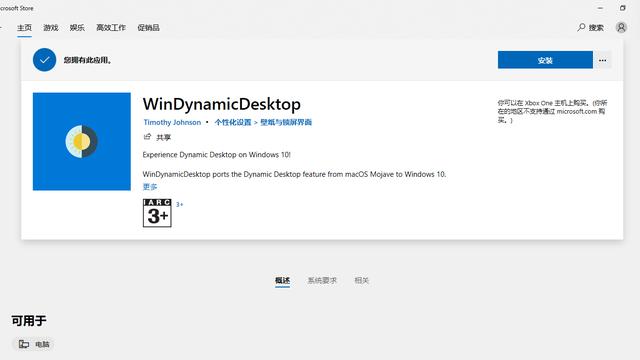The height and width of the screenshot is (360, 640).
Task: Open publisher Timothy Johnson link
Action: pos(172,122)
